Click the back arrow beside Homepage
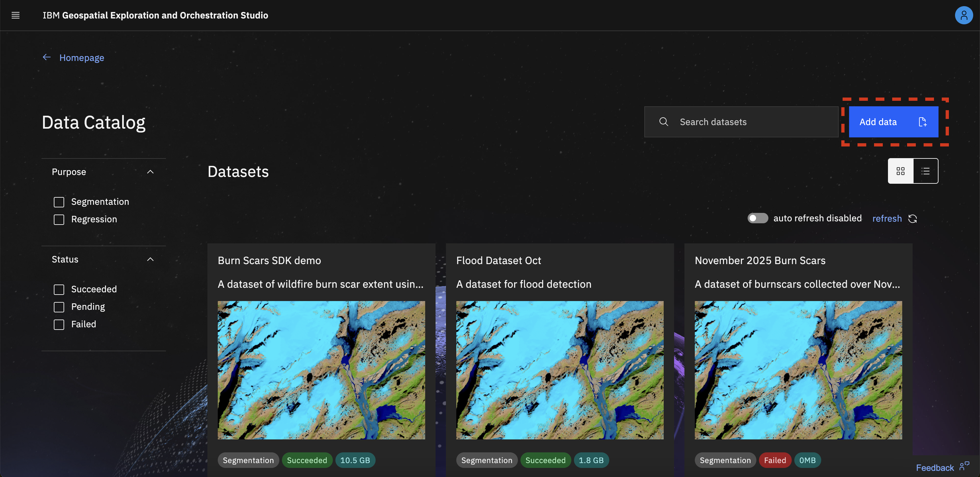980x477 pixels. point(47,57)
